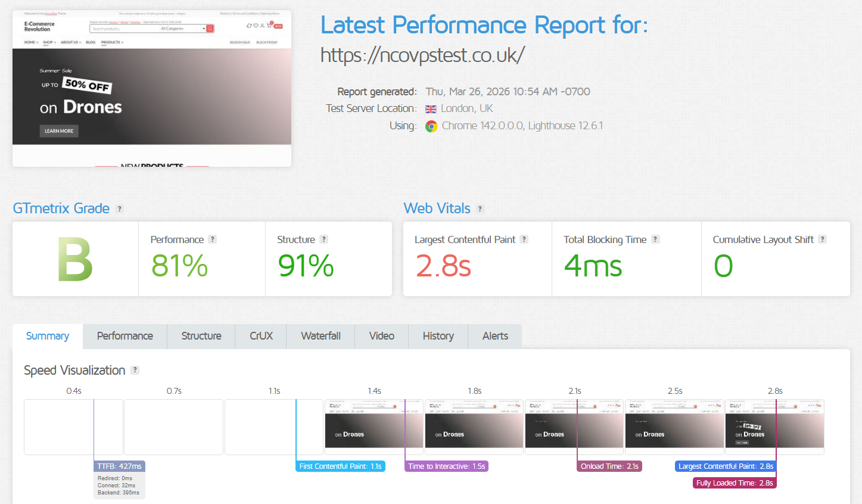862x504 pixels.
Task: Click the blank 0.7s filmstrip frame
Action: pyautogui.click(x=173, y=427)
